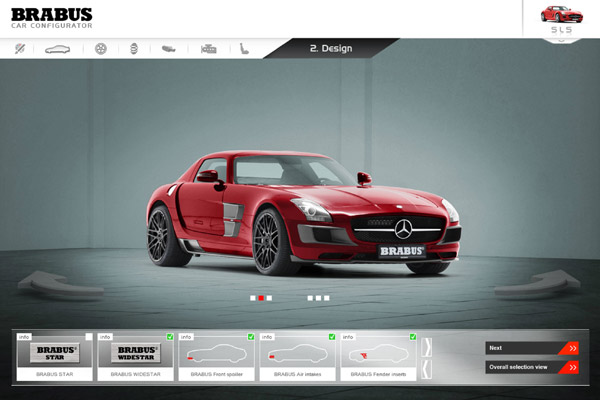The height and width of the screenshot is (400, 600).
Task: Click the SLS model thumbnail badge
Action: pos(561,20)
